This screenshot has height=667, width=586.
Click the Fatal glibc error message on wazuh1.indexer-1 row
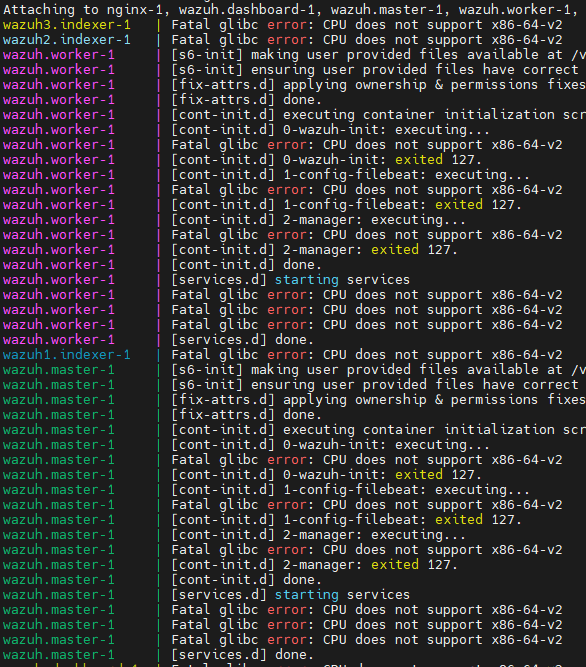click(367, 355)
